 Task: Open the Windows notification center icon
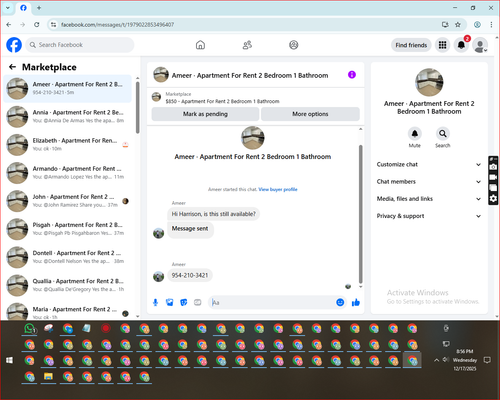point(487,360)
